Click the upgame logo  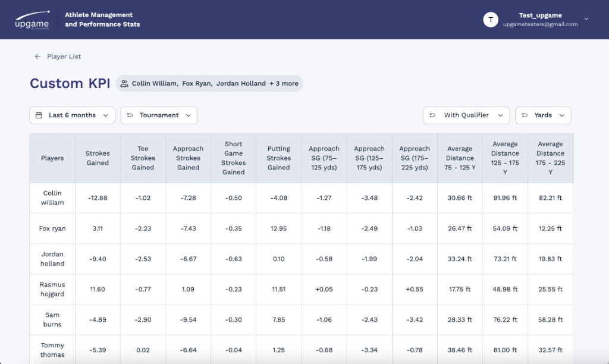click(32, 20)
